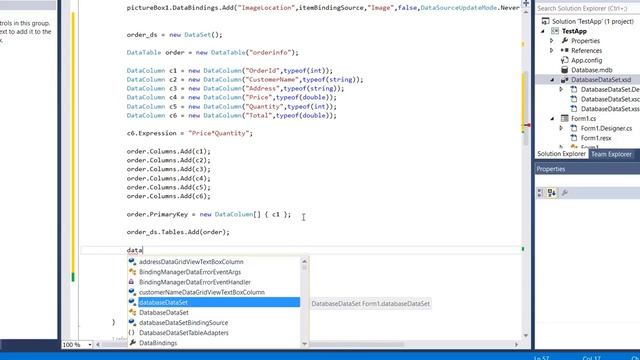Image resolution: width=640 pixels, height=360 pixels.
Task: Click the wrench icon beside DataBindings
Action: pyautogui.click(x=132, y=343)
